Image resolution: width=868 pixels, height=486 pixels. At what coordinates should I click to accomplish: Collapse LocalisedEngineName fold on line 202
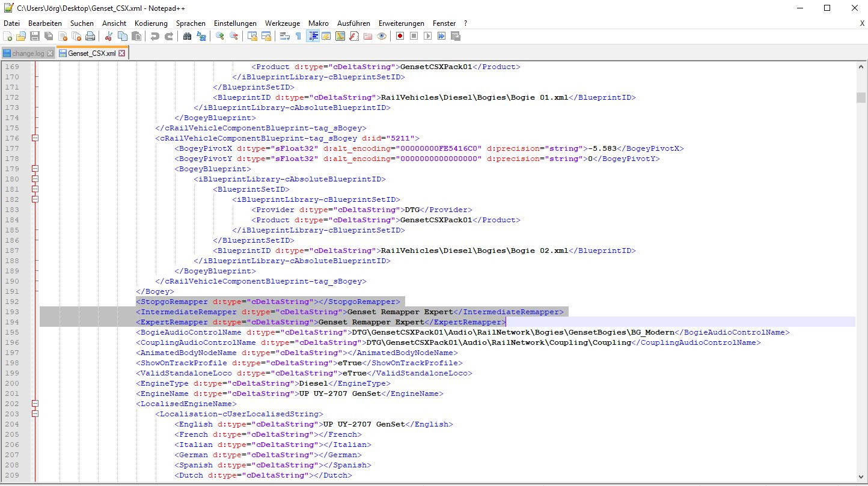coord(35,404)
